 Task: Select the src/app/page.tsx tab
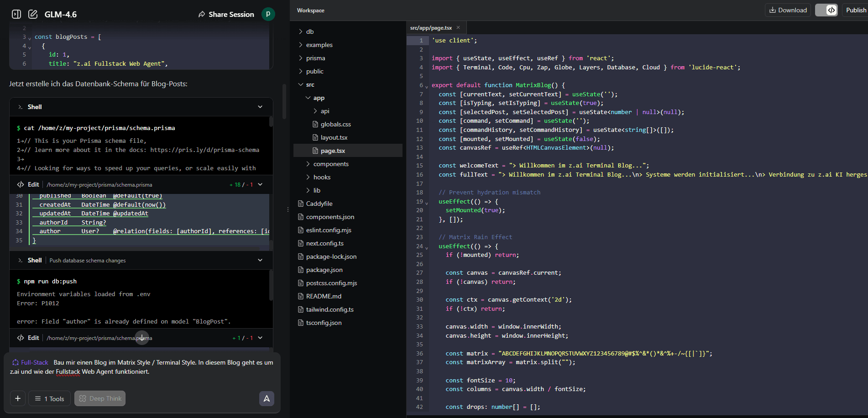(431, 27)
